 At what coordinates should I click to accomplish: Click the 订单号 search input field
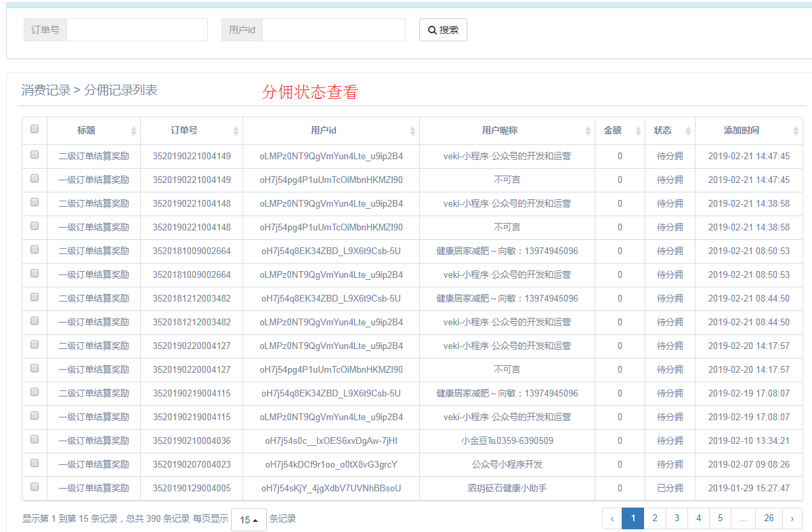click(137, 30)
